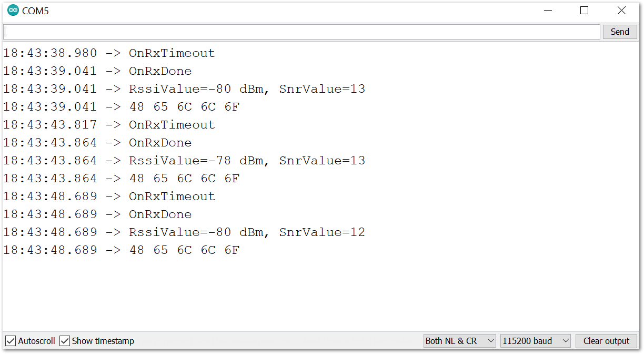This screenshot has height=354, width=644.
Task: Minimize the COM5 serial monitor window
Action: (x=548, y=11)
